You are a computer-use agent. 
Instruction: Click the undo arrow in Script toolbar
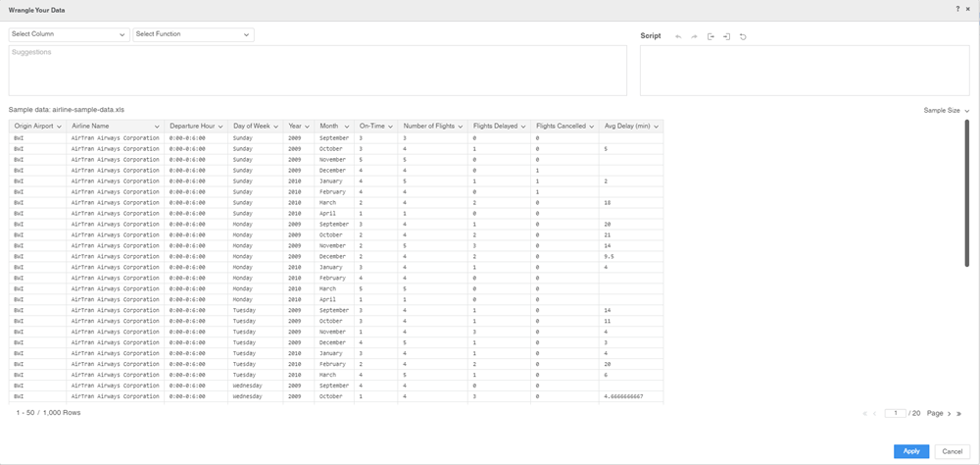pyautogui.click(x=678, y=36)
